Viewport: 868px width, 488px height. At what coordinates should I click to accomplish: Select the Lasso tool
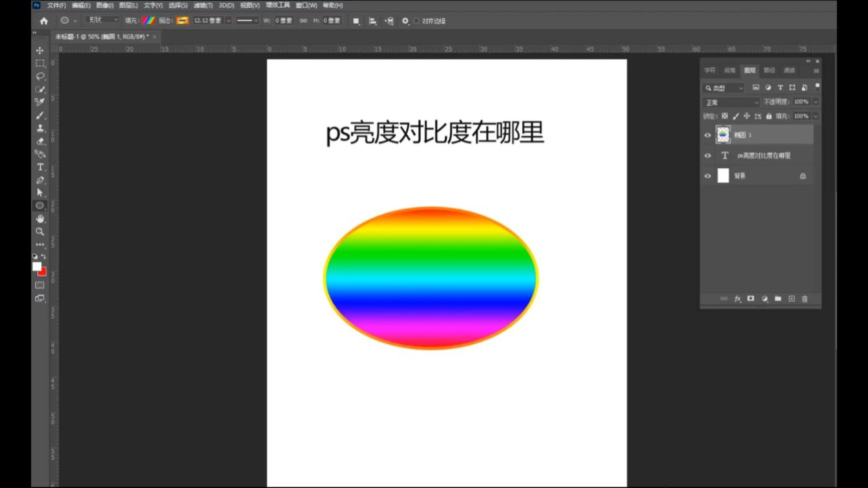pos(39,76)
